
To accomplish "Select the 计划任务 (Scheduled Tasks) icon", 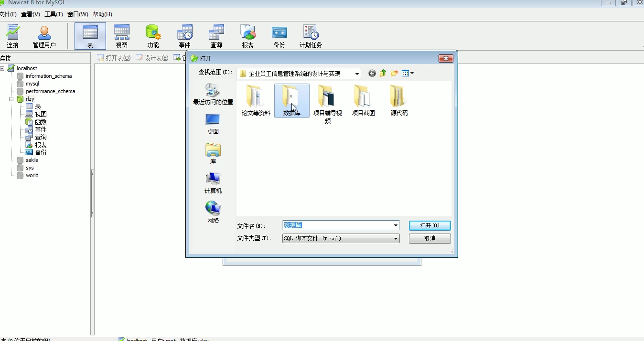I will coord(311,36).
